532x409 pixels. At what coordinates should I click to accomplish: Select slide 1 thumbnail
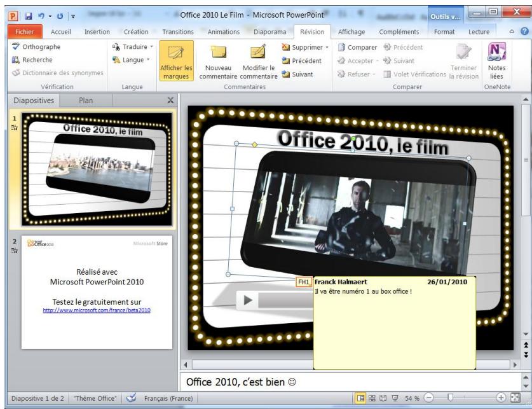(x=97, y=169)
